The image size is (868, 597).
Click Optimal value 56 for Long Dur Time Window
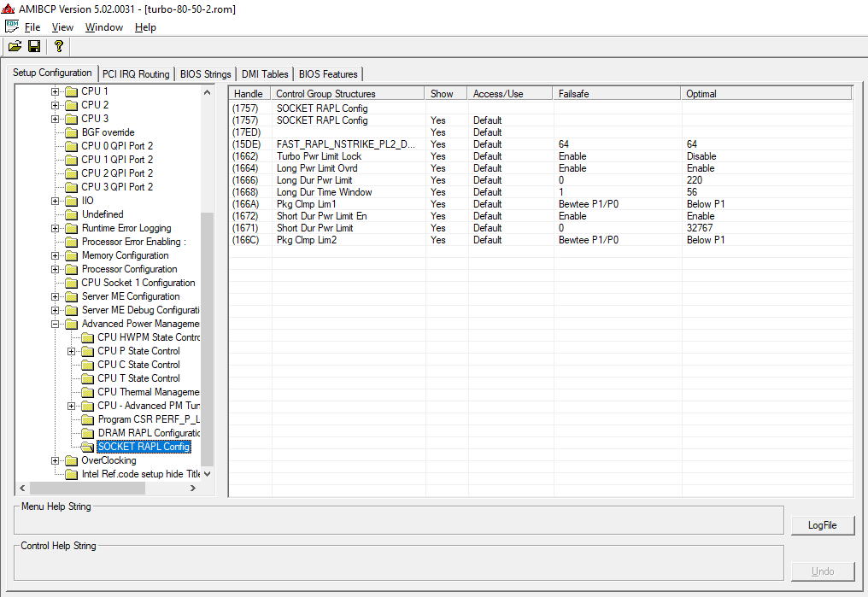point(692,192)
